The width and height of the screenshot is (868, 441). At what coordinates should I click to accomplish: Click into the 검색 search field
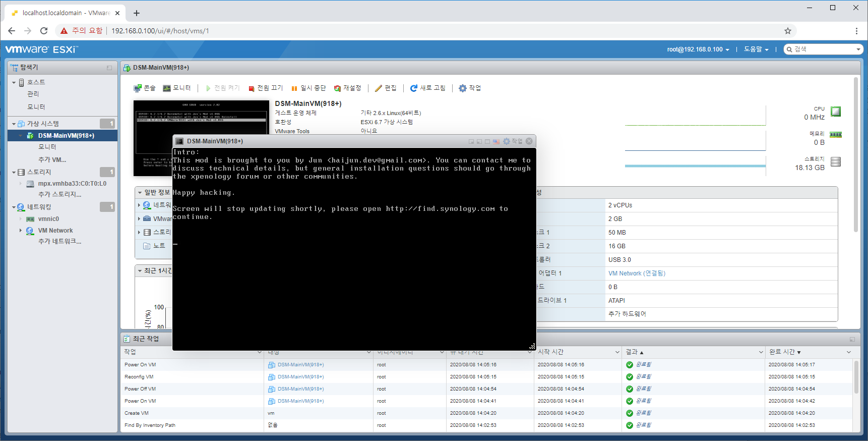[823, 49]
